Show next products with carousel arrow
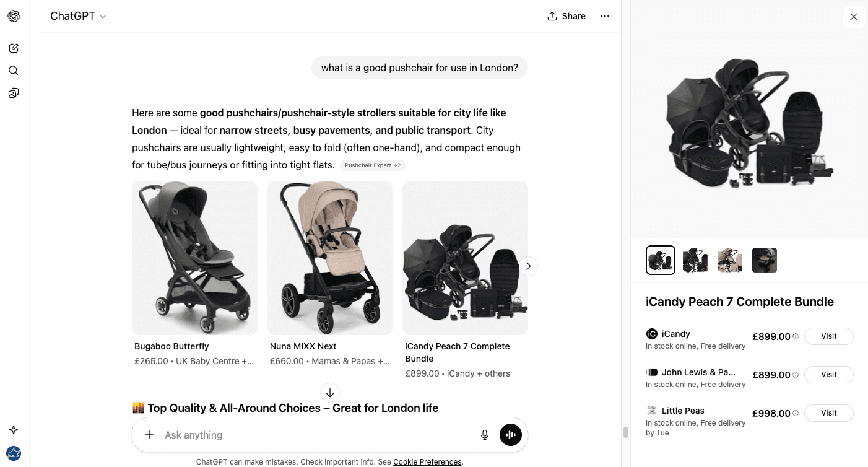The image size is (868, 467). (x=528, y=266)
